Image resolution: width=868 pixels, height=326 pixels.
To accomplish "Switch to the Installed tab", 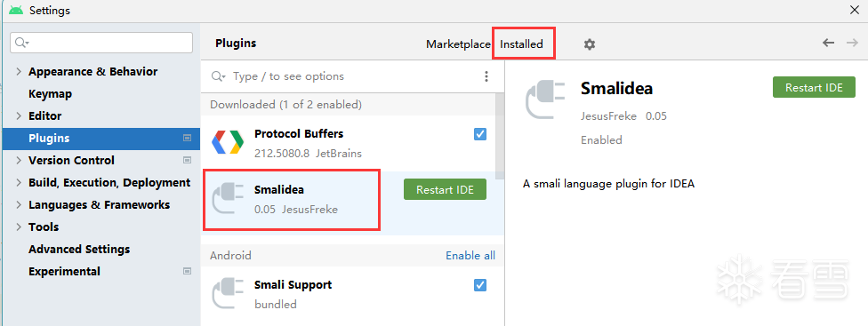I will click(x=521, y=44).
